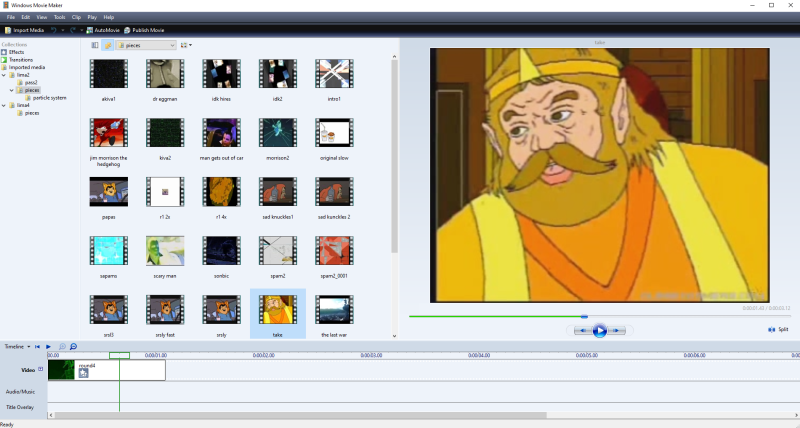Image resolution: width=800 pixels, height=428 pixels.
Task: Click the Import Media toolbar button
Action: pyautogui.click(x=24, y=30)
